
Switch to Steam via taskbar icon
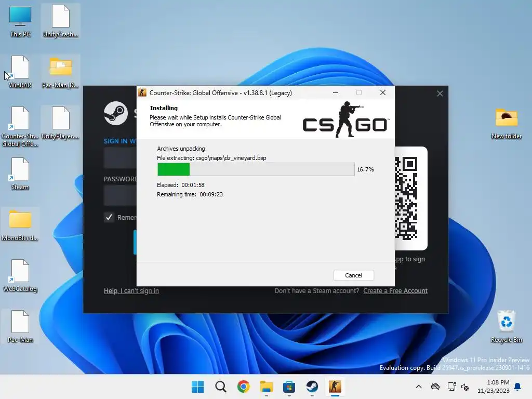click(312, 387)
